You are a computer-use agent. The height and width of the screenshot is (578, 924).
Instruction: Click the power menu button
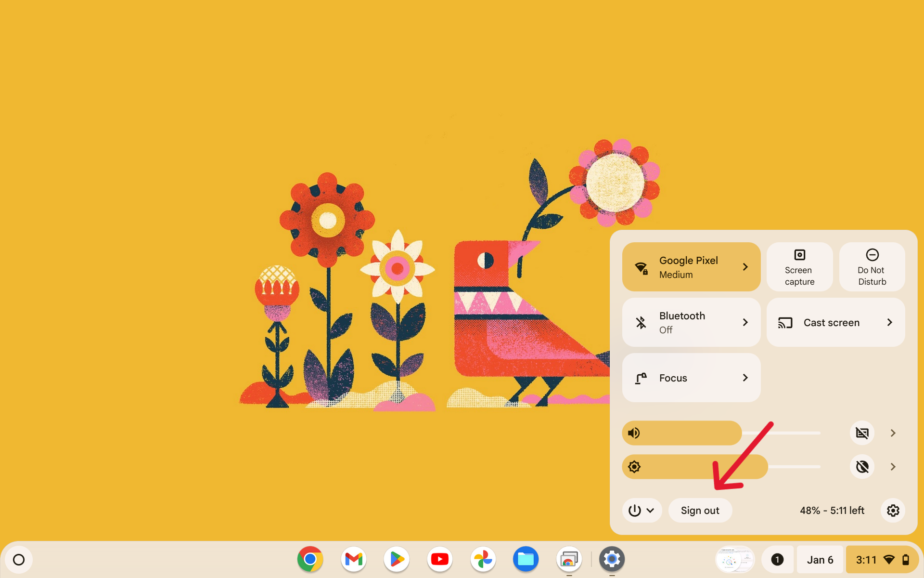tap(641, 510)
